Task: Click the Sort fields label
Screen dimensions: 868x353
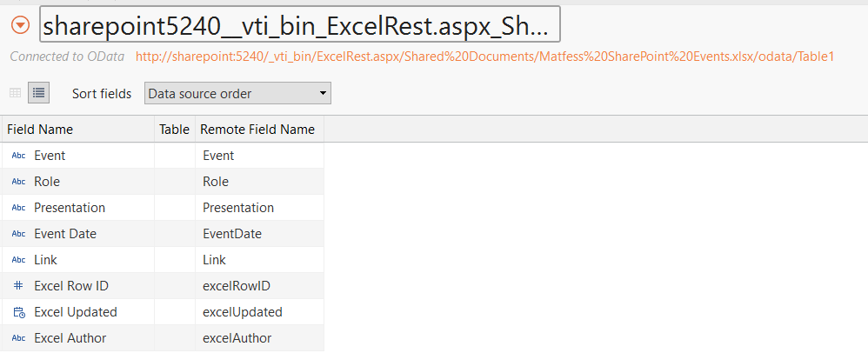Action: coord(102,94)
